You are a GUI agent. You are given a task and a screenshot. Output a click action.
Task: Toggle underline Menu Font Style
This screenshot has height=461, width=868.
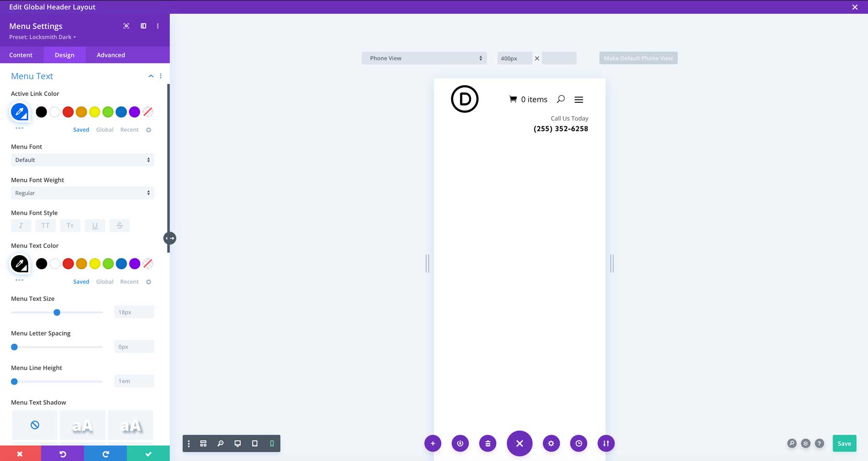[95, 225]
